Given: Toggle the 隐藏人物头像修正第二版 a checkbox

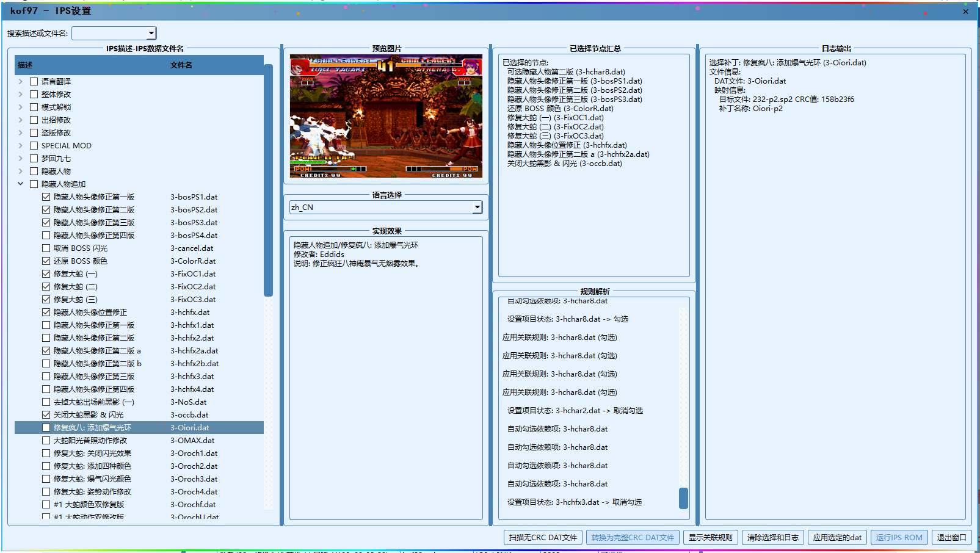Looking at the screenshot, I should [46, 350].
